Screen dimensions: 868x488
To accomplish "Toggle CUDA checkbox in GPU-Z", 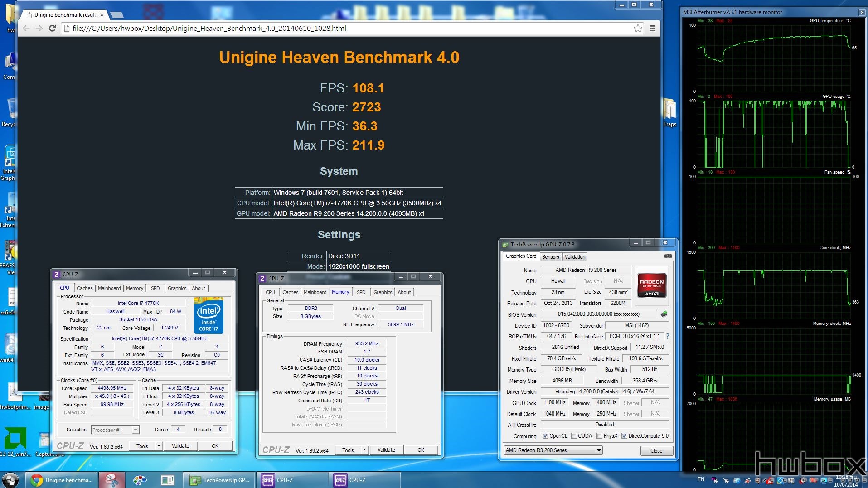I will (574, 436).
